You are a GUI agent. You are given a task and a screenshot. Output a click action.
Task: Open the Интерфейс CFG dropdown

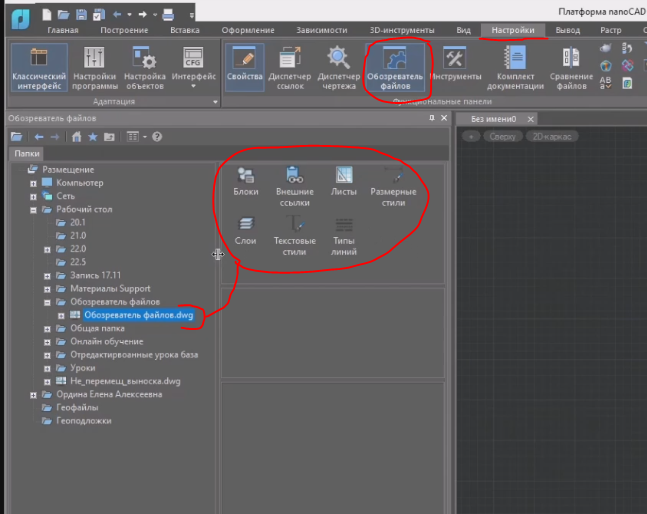194,68
